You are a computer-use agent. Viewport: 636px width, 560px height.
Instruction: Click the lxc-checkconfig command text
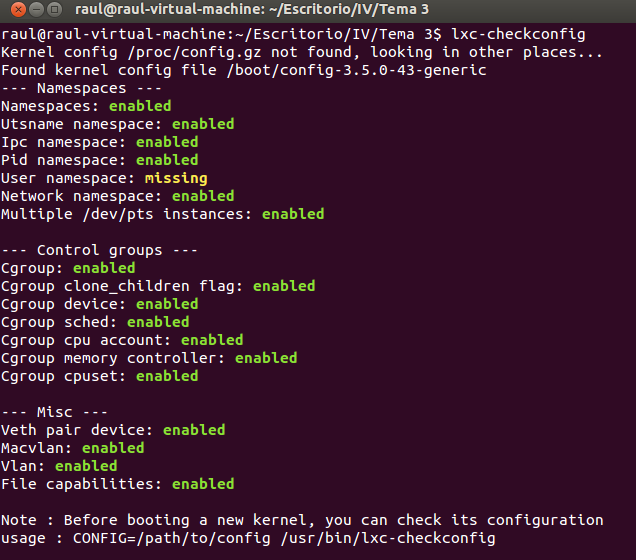coord(518,34)
